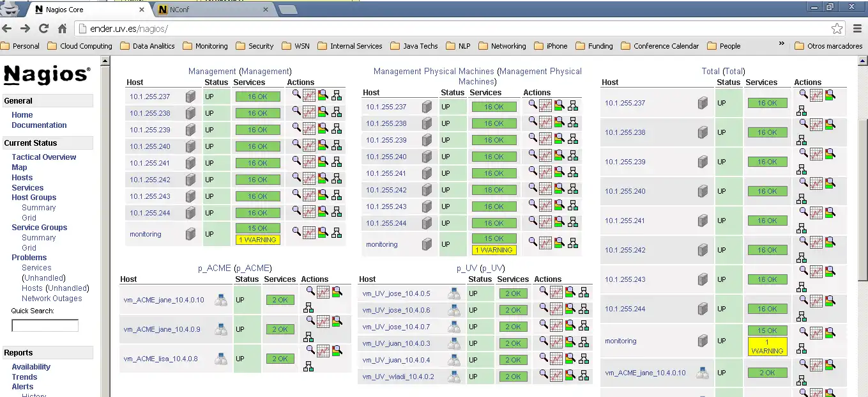Click the sidebar frame vertical scrollbar
Viewport: 868px width, 397px height.
pos(105,226)
